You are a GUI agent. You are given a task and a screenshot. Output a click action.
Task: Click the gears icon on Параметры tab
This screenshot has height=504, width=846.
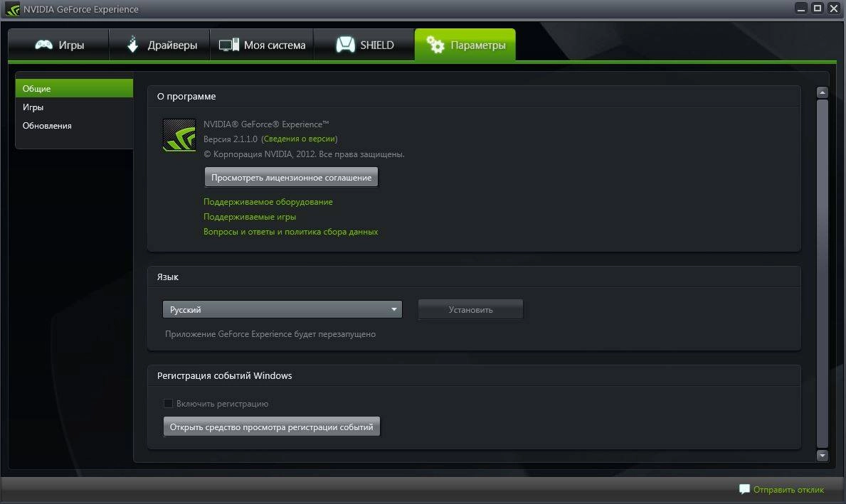point(435,45)
